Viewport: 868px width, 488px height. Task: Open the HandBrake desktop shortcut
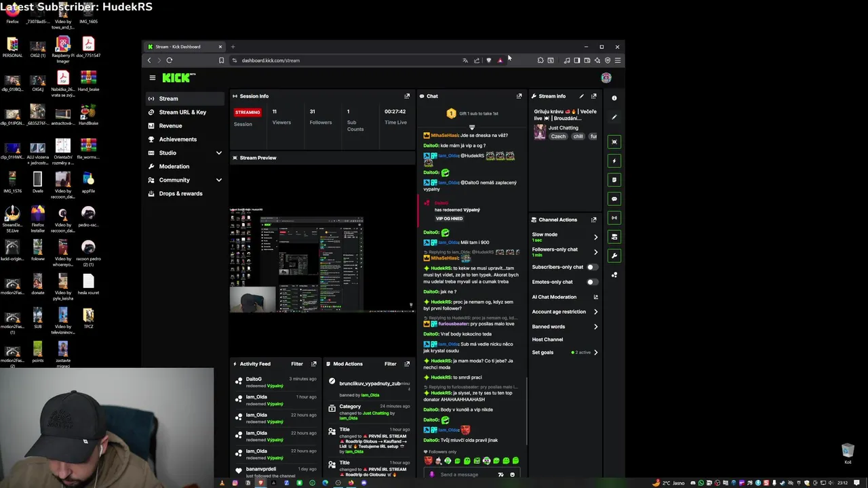click(x=88, y=115)
